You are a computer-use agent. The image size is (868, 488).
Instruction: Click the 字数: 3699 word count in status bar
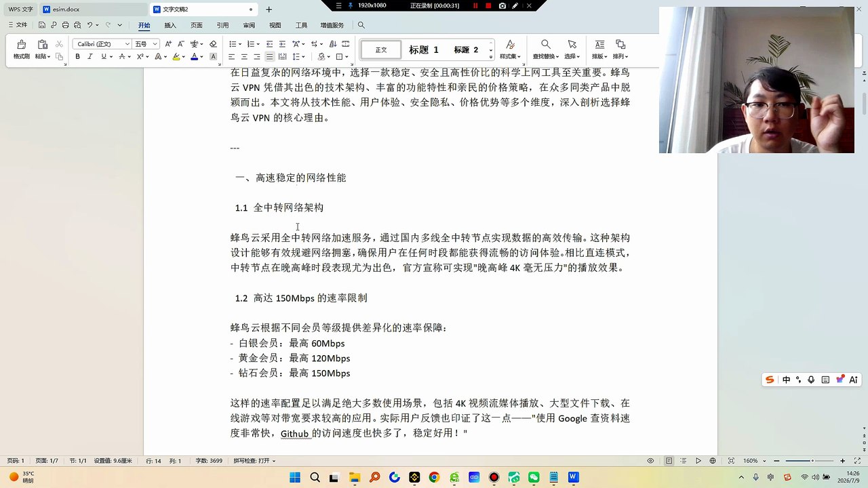[209, 461]
